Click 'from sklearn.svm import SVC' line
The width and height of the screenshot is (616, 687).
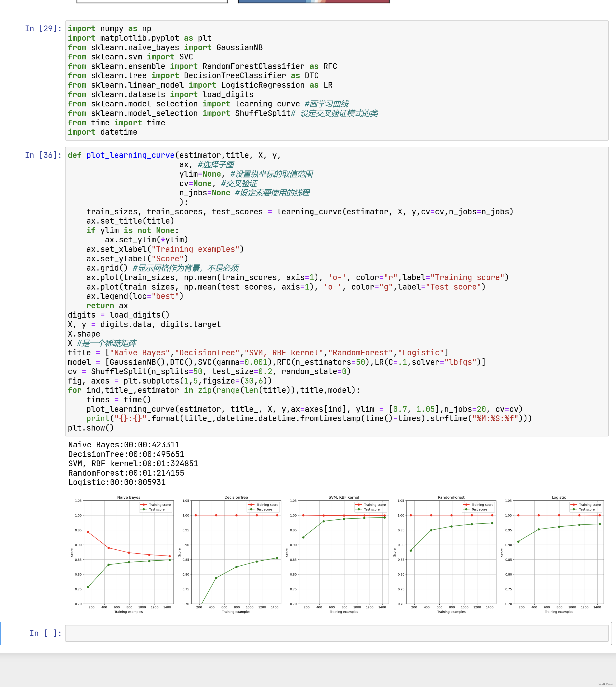pyautogui.click(x=130, y=57)
